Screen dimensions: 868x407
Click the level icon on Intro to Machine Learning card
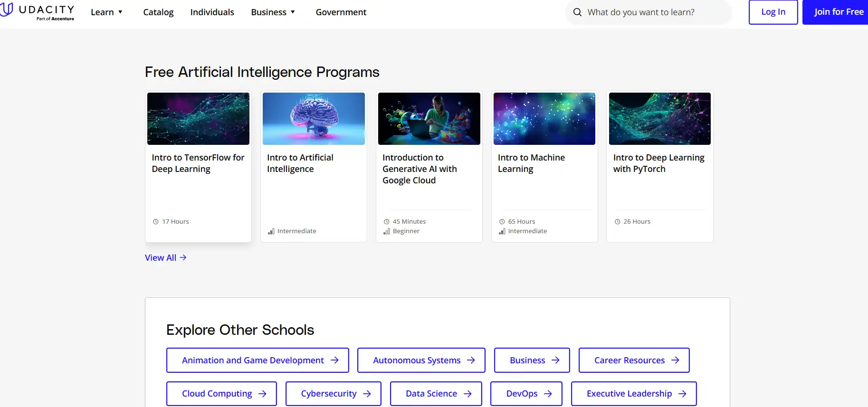[x=502, y=231]
